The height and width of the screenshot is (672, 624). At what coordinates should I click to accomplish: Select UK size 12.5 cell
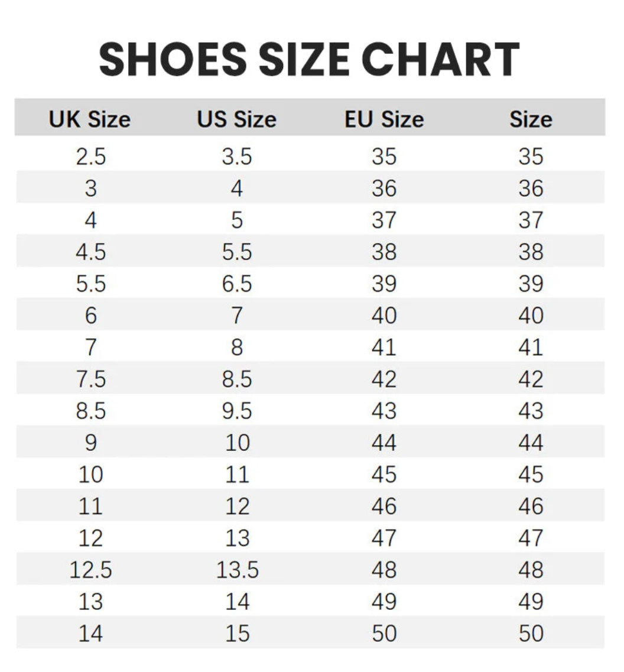[x=91, y=570]
